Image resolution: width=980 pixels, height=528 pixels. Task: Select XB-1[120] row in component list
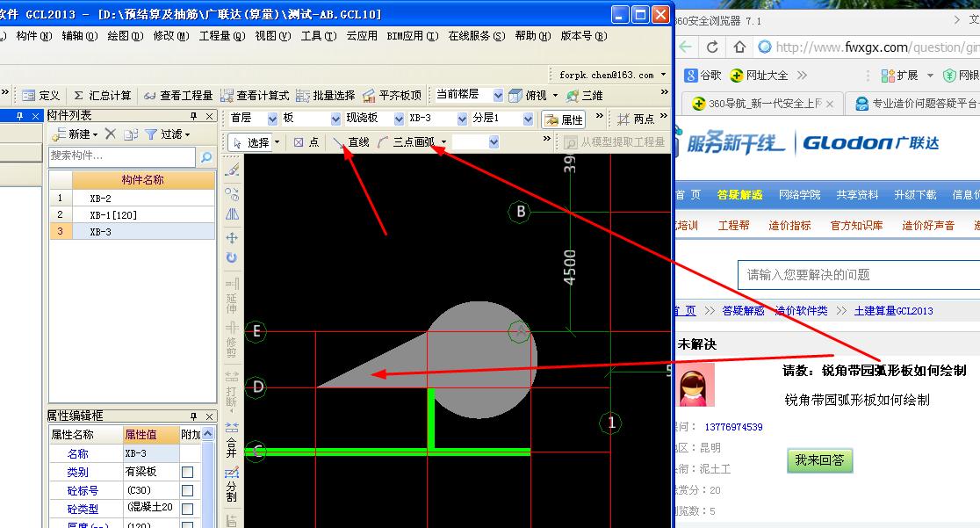pos(133,214)
